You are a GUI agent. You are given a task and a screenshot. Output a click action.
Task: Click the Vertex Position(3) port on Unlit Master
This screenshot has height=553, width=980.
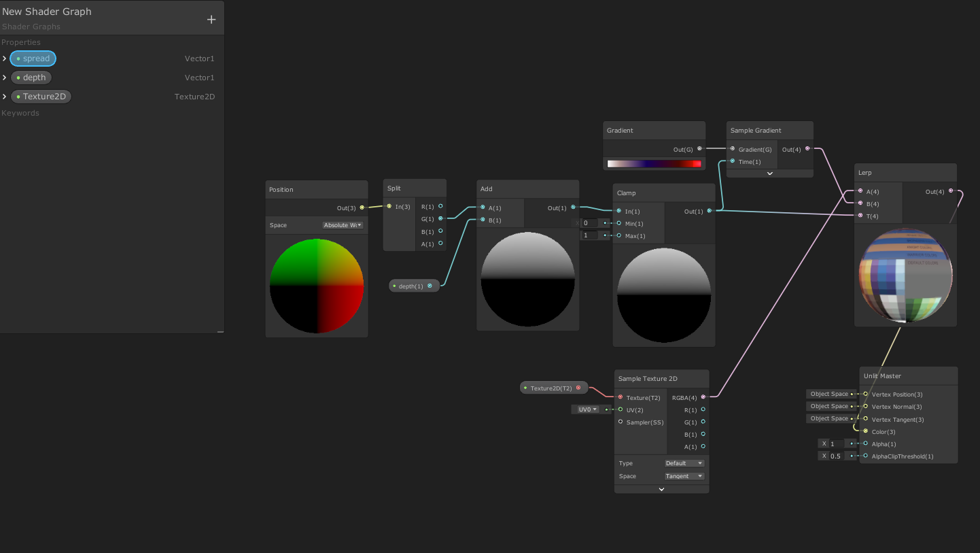865,394
